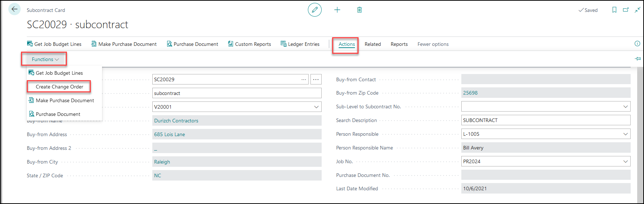644x204 pixels.
Task: Click Fewer options link
Action: (x=433, y=44)
